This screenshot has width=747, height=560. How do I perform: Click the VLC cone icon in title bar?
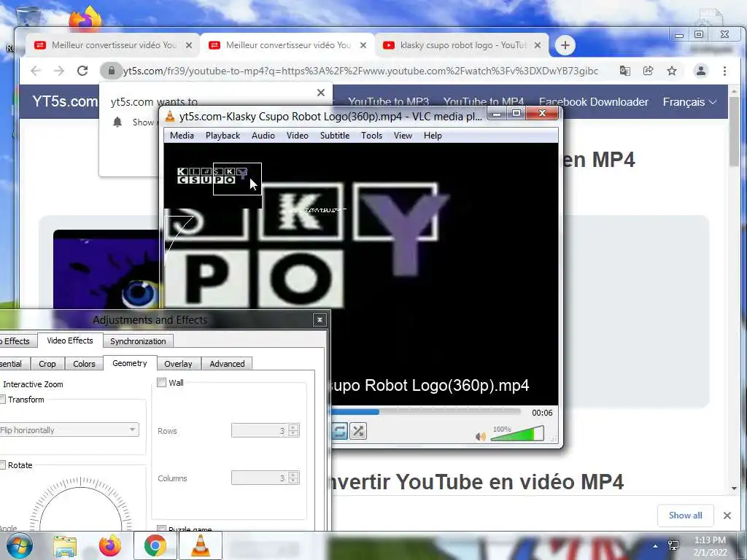tap(170, 116)
